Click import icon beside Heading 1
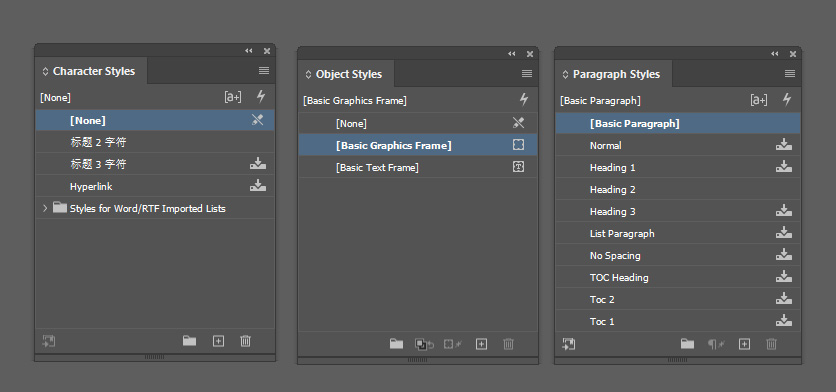The image size is (836, 392). [x=784, y=166]
